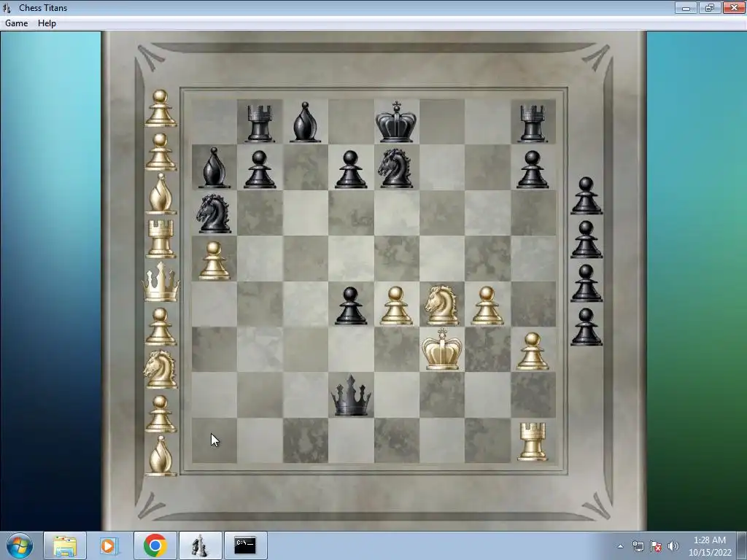The width and height of the screenshot is (747, 560).
Task: Select the black pawn on h7
Action: click(x=533, y=169)
